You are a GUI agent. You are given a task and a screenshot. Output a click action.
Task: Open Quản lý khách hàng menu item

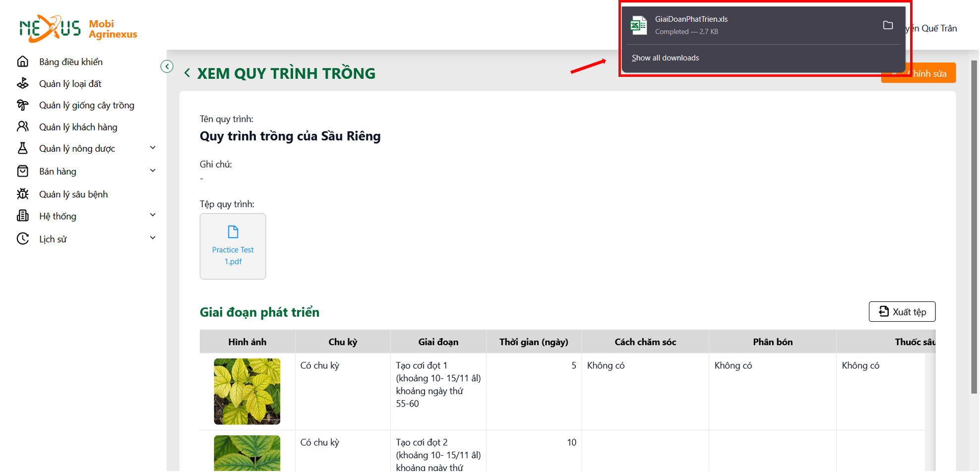point(78,127)
